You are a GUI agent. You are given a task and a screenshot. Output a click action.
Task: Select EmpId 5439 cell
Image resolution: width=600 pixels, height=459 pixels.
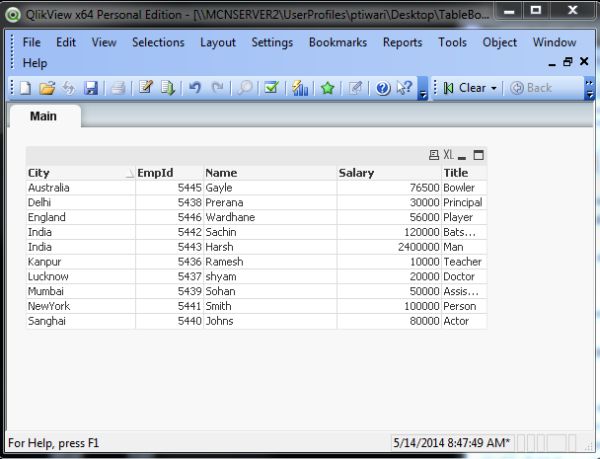coord(169,291)
